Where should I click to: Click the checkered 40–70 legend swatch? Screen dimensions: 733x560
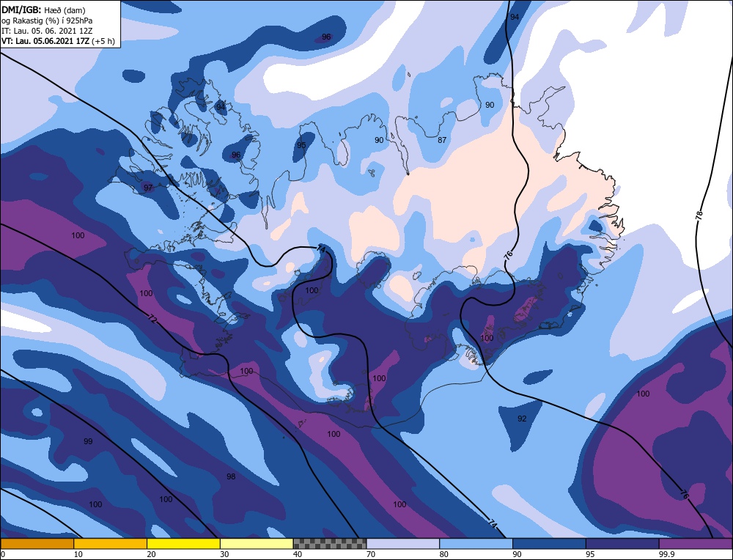pyautogui.click(x=330, y=543)
